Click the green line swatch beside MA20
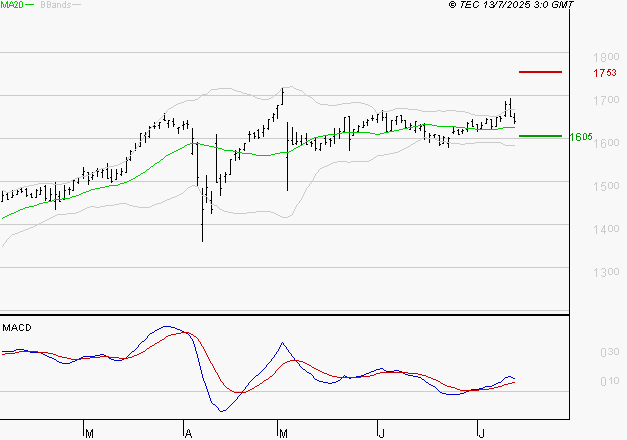The height and width of the screenshot is (440, 627). 30,6
